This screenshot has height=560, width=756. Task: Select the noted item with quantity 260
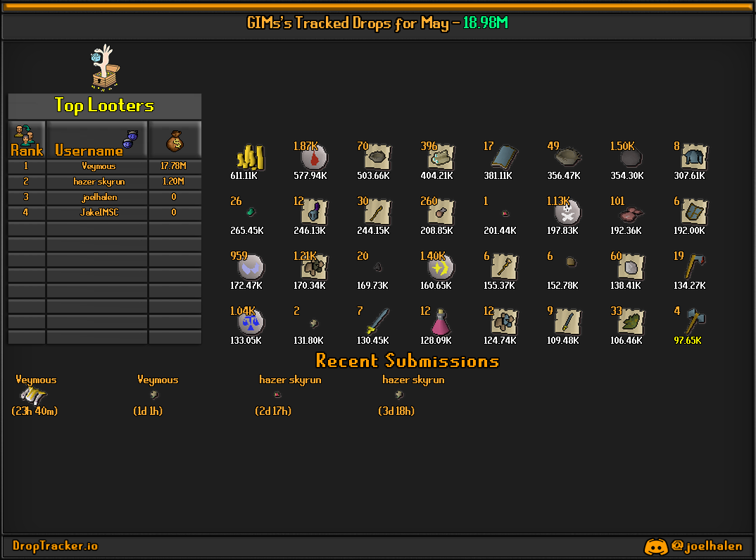click(441, 212)
